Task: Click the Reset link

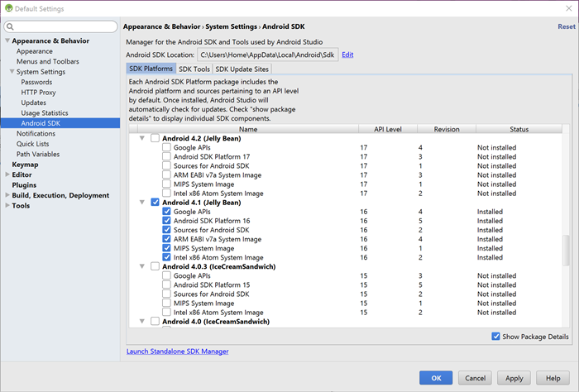Action: point(567,26)
